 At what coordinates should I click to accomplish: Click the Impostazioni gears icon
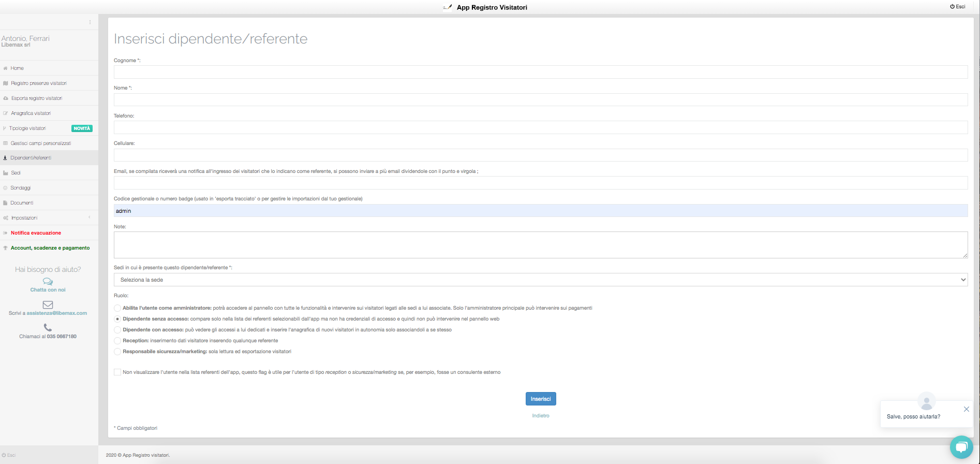(6, 218)
